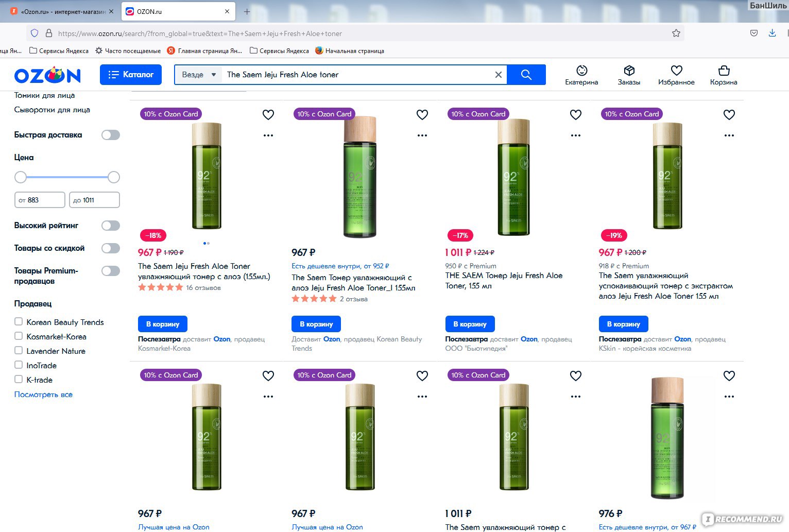789x532 pixels.
Task: Open Часто посещаемые bookmark
Action: (128, 50)
